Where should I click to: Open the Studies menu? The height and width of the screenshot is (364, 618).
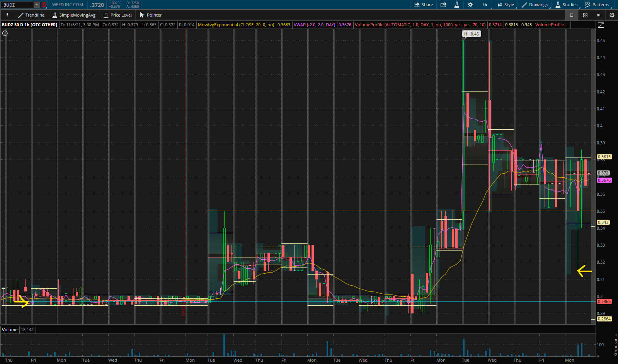click(x=566, y=5)
